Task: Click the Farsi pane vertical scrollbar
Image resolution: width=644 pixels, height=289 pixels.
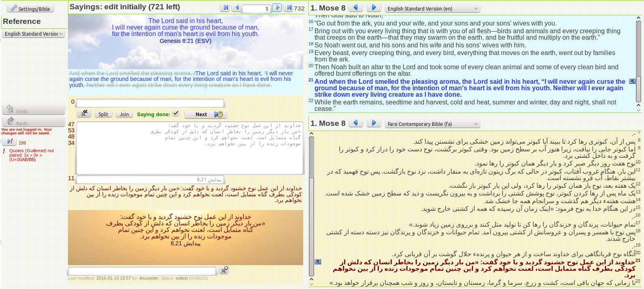Action: [x=312, y=206]
